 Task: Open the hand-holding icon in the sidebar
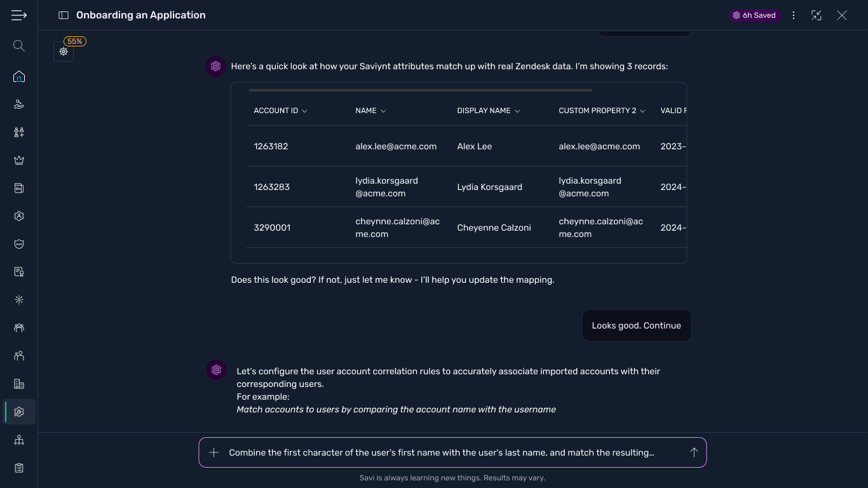point(19,104)
